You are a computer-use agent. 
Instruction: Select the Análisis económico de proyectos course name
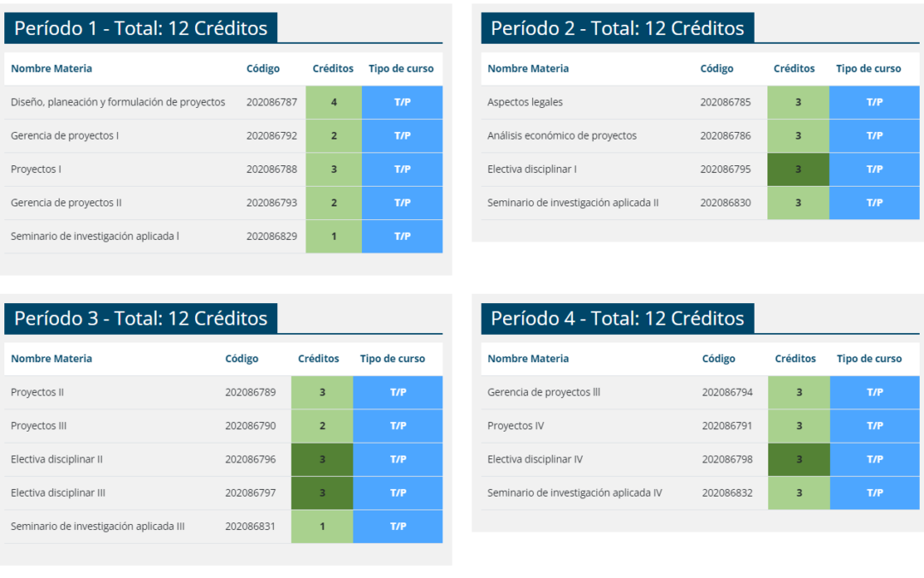(562, 135)
